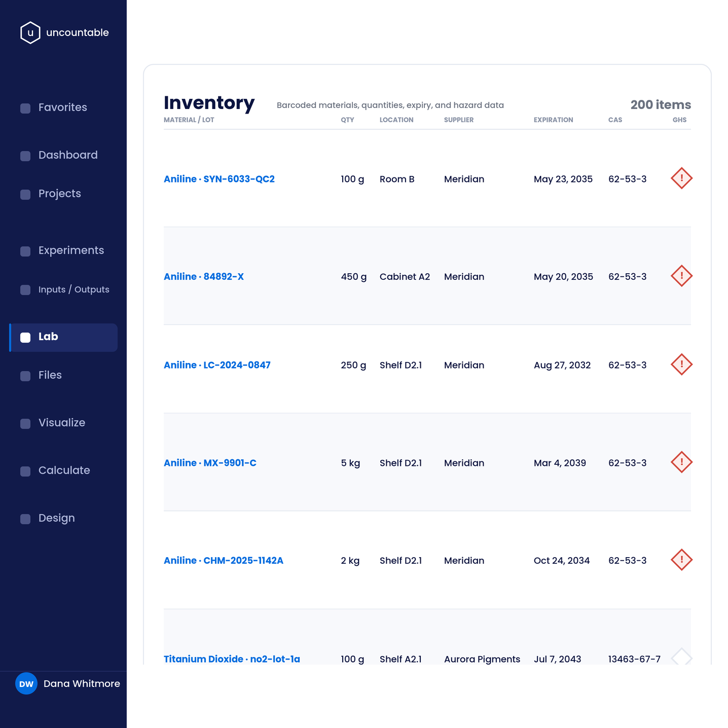Click the Visualize sidebar icon
The image size is (728, 728).
pyautogui.click(x=25, y=423)
